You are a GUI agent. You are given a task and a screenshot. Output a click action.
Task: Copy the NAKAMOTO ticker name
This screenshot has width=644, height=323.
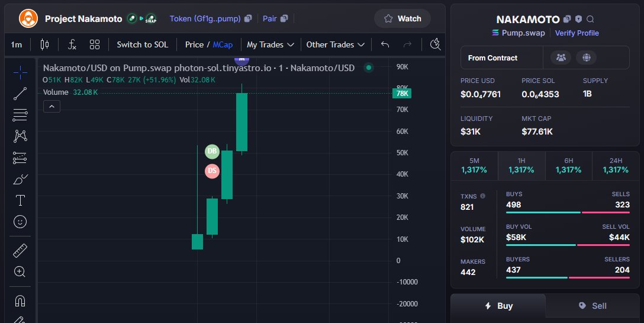pos(567,19)
